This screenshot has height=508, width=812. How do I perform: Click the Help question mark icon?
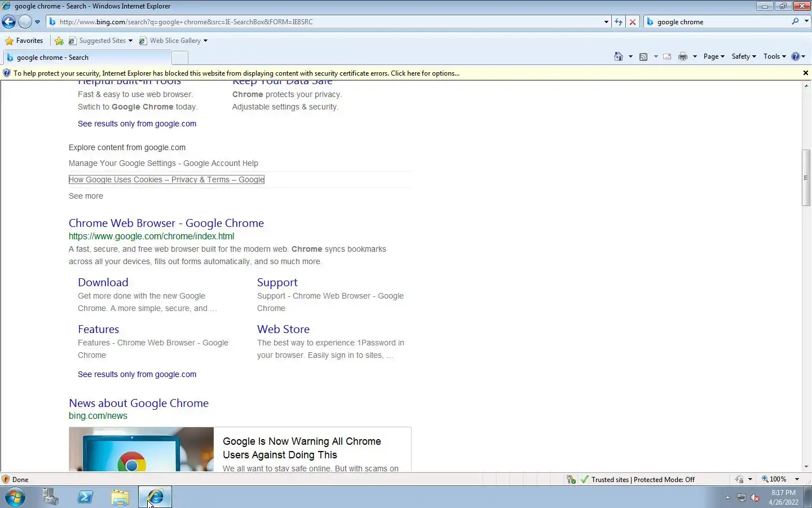(x=796, y=56)
